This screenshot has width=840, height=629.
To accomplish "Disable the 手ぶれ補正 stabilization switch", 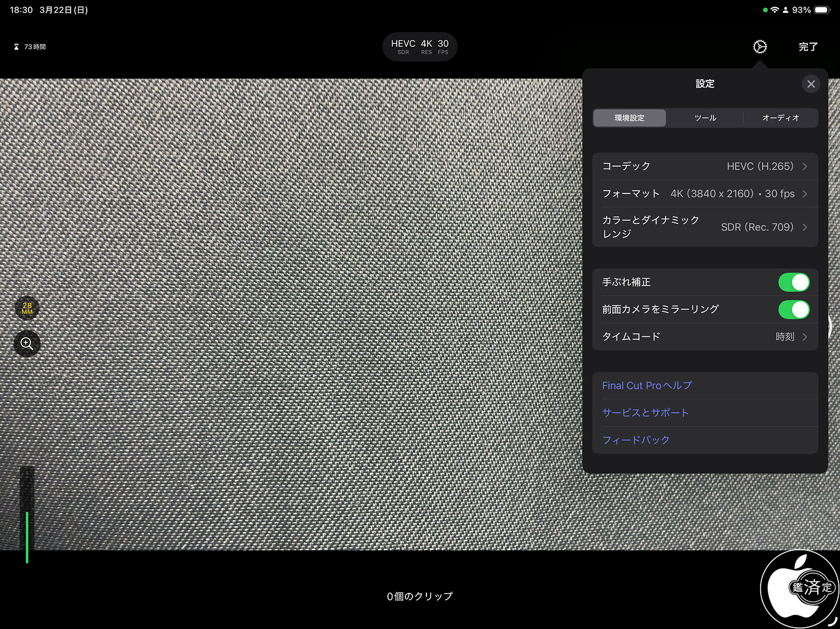I will pyautogui.click(x=793, y=282).
